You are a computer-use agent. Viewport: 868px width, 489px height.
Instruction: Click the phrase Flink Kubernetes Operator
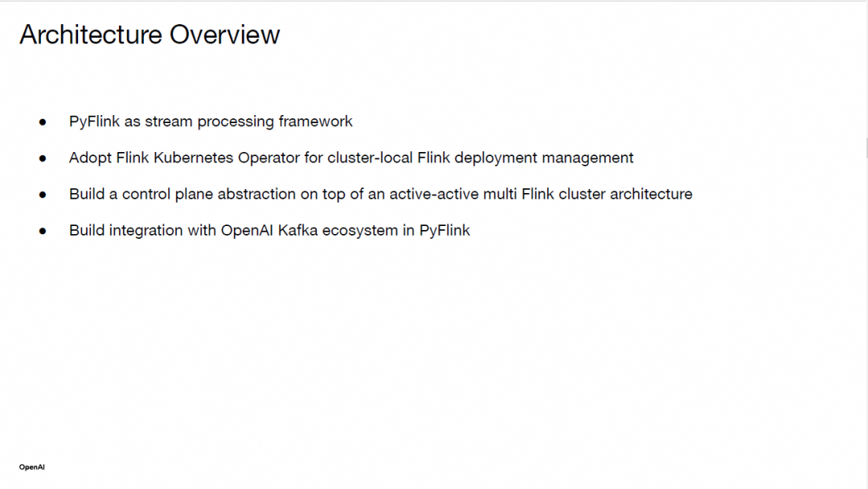[x=207, y=158]
